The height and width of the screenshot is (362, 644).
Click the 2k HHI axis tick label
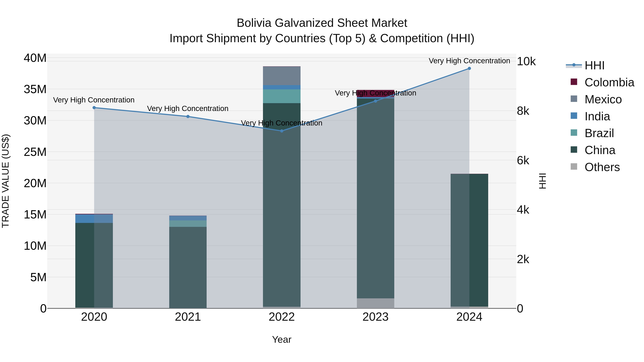pos(523,259)
